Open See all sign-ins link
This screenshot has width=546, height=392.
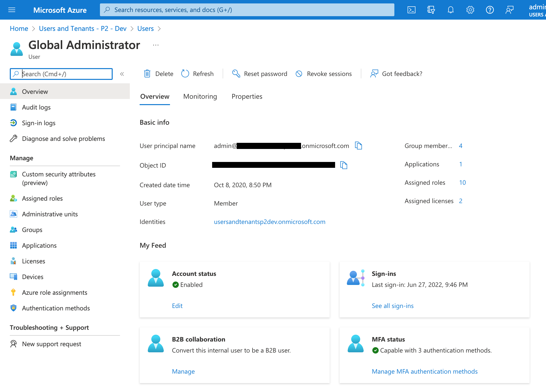click(x=392, y=306)
